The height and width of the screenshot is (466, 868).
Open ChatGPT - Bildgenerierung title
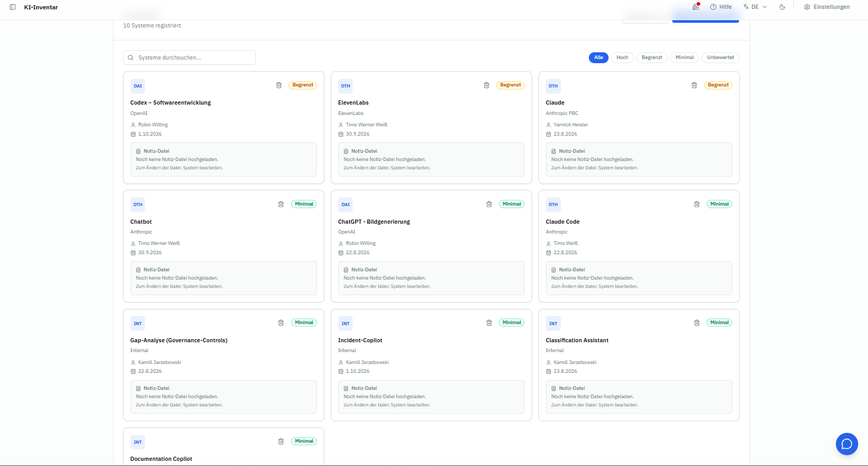374,222
